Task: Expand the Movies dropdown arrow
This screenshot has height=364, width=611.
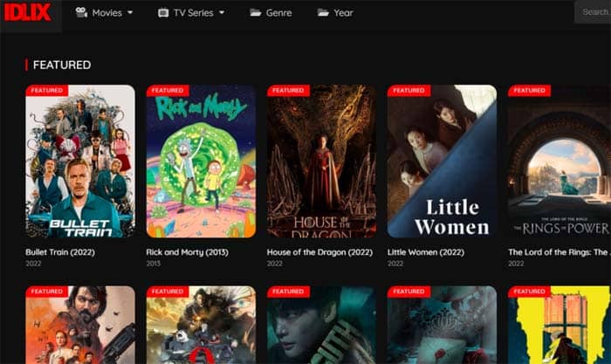Action: (x=130, y=13)
